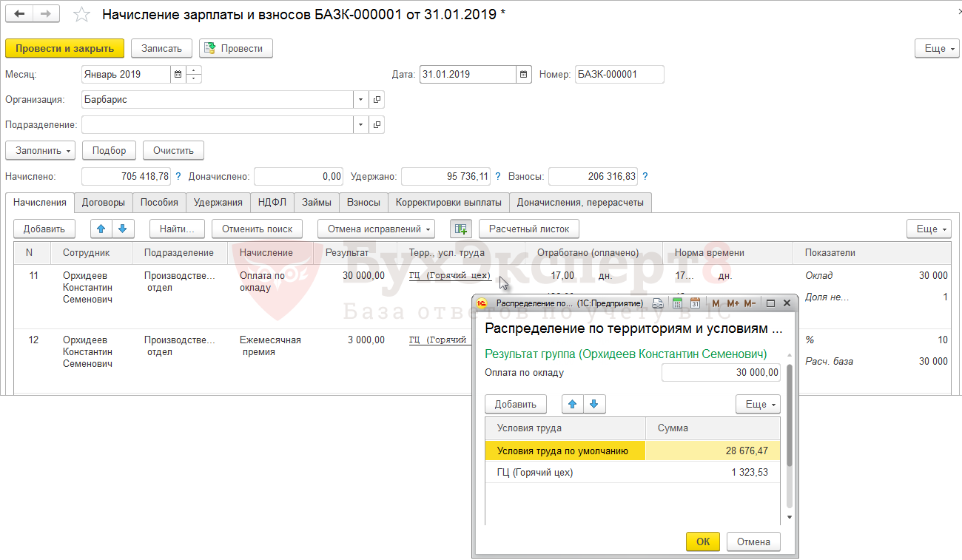Add document to favorites with star
This screenshot has height=560, width=962.
tap(82, 15)
